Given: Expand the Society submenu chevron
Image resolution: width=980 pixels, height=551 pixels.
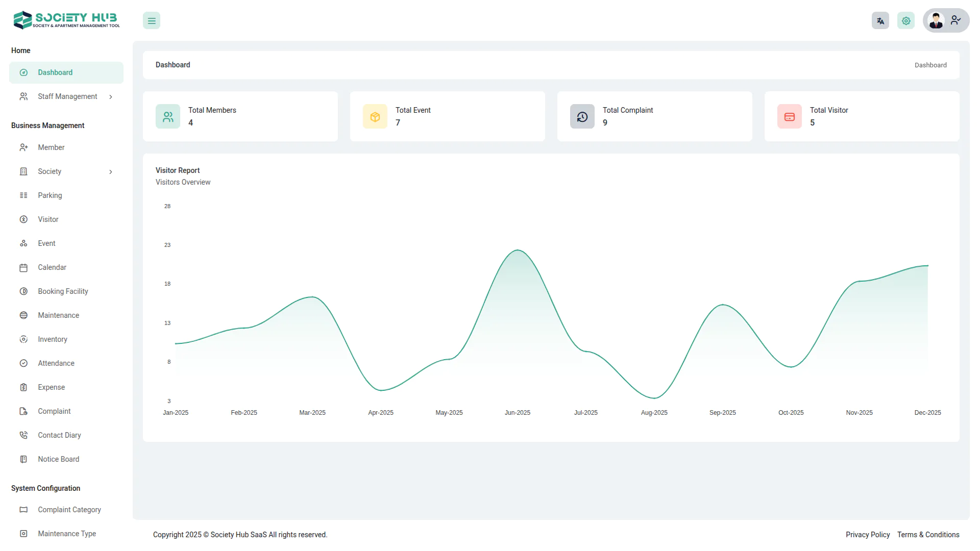Looking at the screenshot, I should pos(111,172).
